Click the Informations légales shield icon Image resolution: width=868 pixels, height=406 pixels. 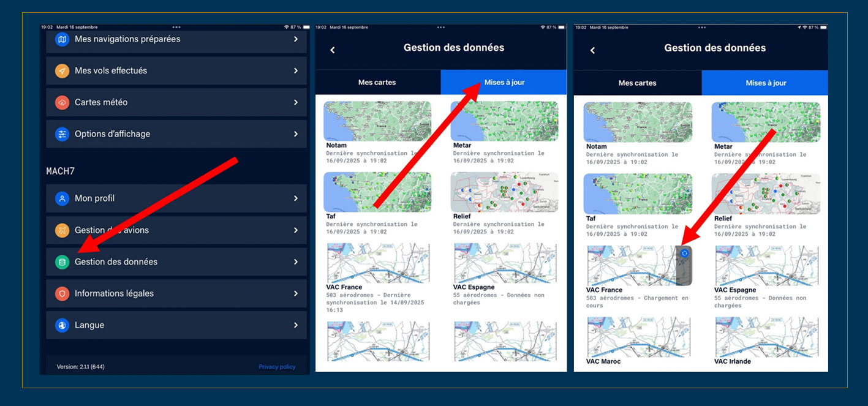click(62, 294)
